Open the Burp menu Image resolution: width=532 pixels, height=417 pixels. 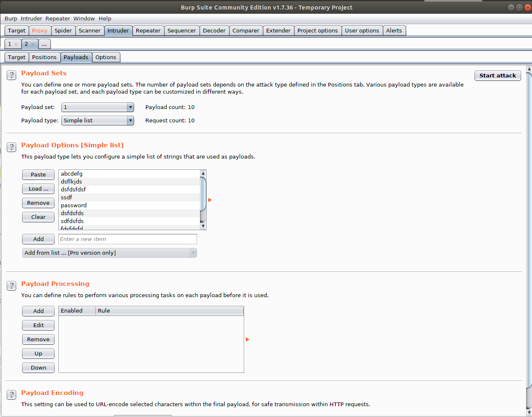tap(11, 19)
